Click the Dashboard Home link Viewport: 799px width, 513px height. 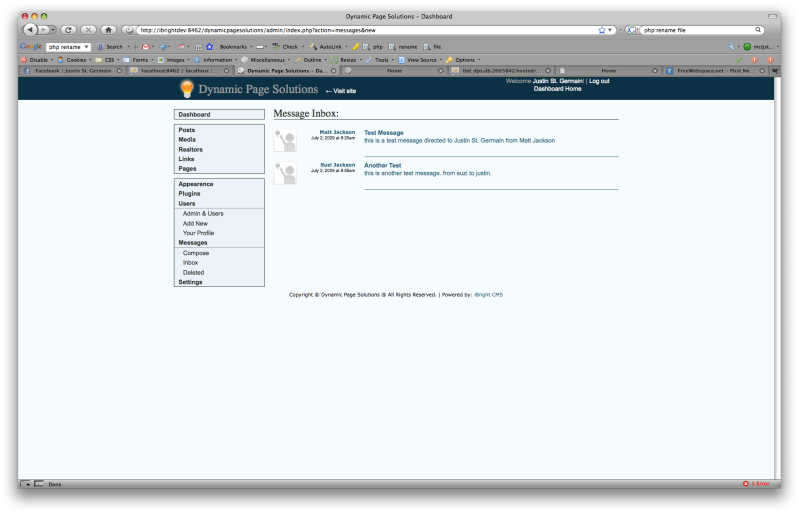[x=557, y=89]
